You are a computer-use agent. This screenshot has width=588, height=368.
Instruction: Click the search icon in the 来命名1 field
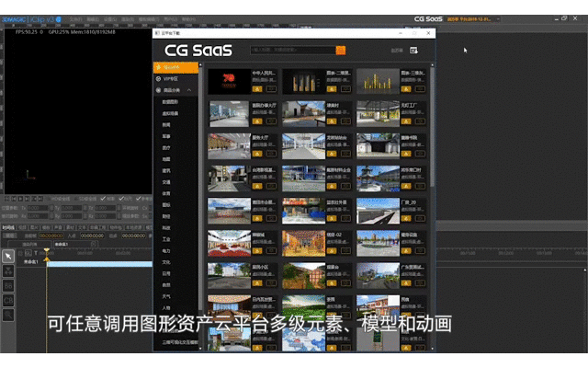(x=94, y=244)
